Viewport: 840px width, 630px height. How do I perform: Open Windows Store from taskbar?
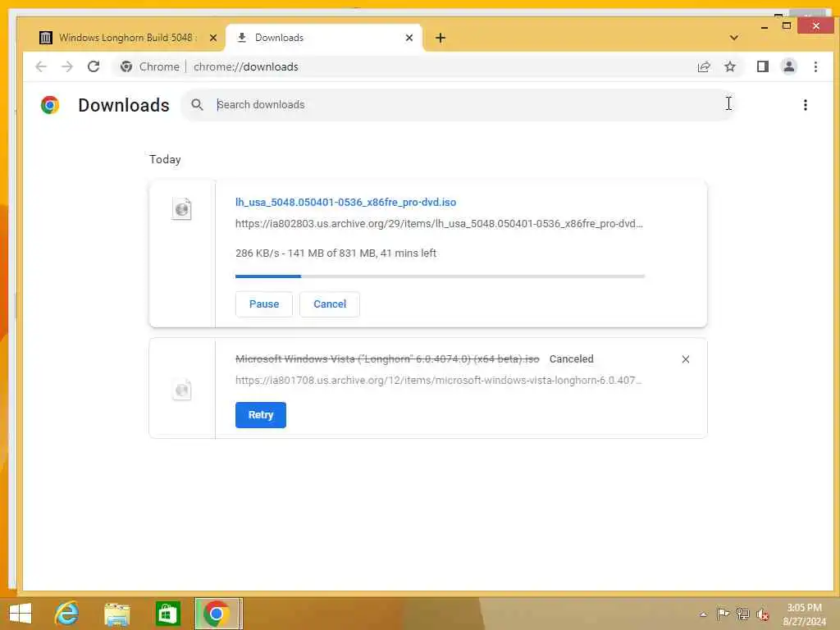point(167,614)
